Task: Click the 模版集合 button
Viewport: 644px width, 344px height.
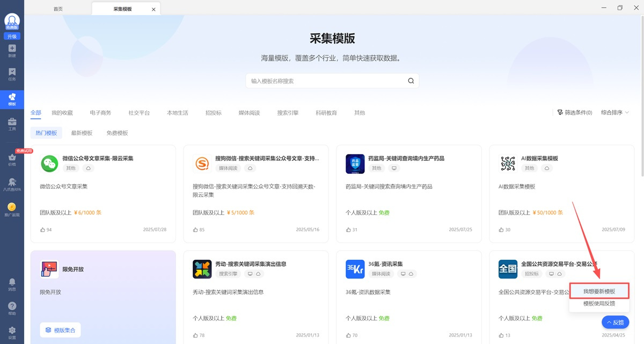Action: pos(60,330)
